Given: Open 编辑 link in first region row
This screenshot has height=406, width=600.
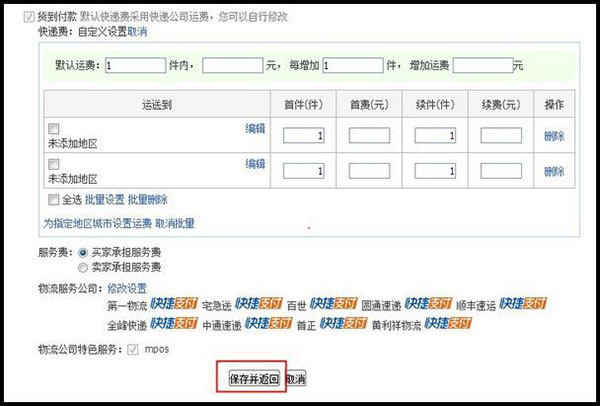Looking at the screenshot, I should click(255, 129).
